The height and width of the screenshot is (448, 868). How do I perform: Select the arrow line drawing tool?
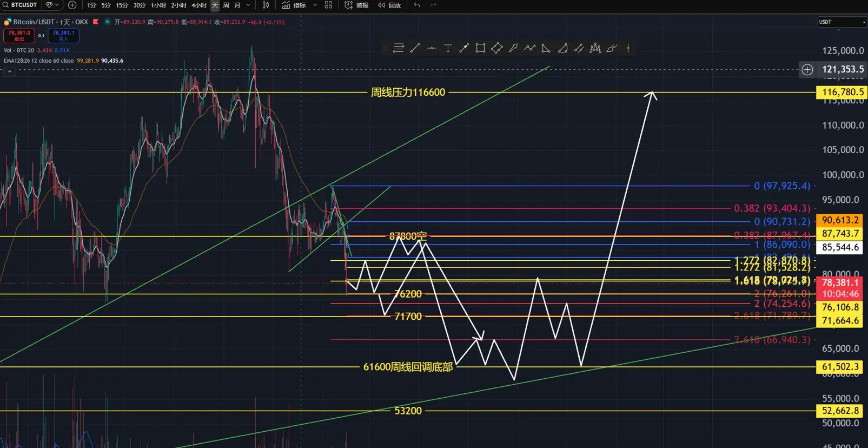coord(464,48)
